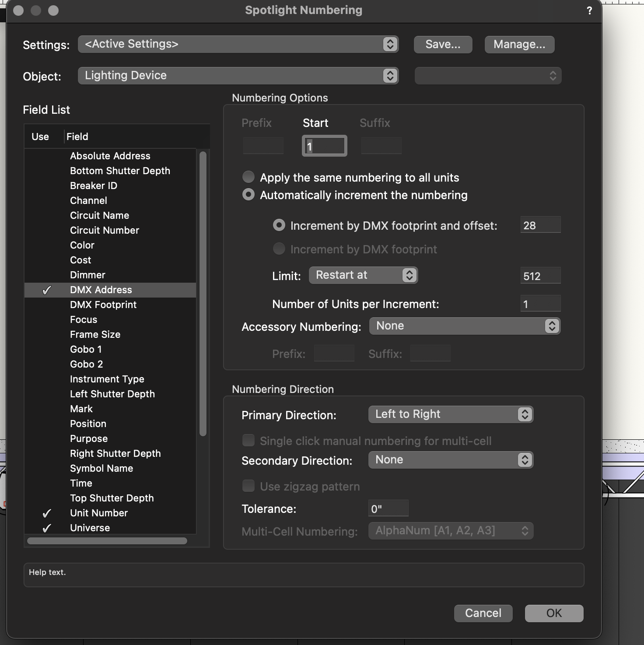Toggle the DMX Address use checkmark
The height and width of the screenshot is (645, 644).
47,290
